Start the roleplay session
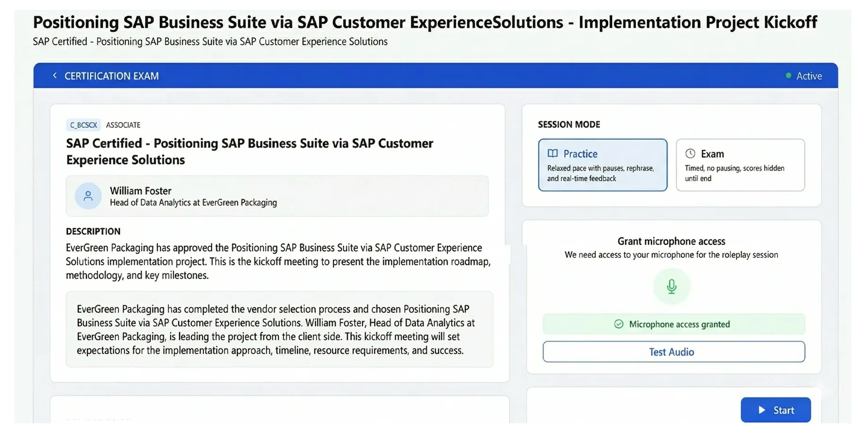The width and height of the screenshot is (868, 429). 776,410
